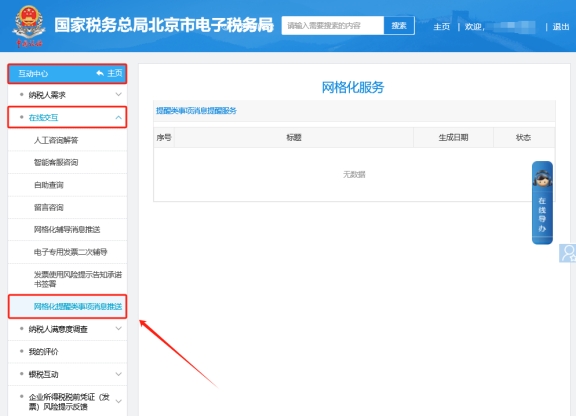The height and width of the screenshot is (416, 576).
Task: Click the 退出 logout link
Action: pyautogui.click(x=561, y=26)
